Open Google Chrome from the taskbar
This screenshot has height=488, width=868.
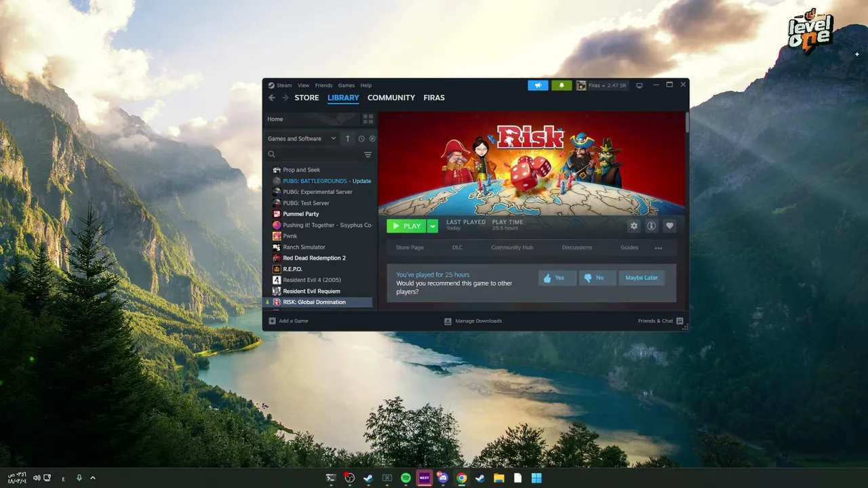(461, 478)
